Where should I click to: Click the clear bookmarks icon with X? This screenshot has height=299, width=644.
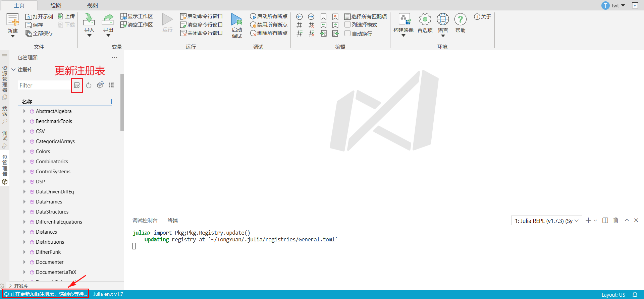(x=335, y=16)
